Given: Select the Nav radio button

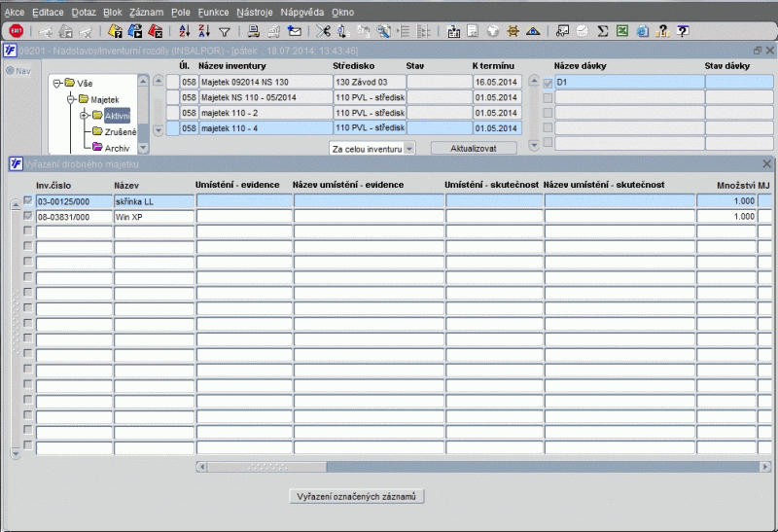Looking at the screenshot, I should coord(10,70).
